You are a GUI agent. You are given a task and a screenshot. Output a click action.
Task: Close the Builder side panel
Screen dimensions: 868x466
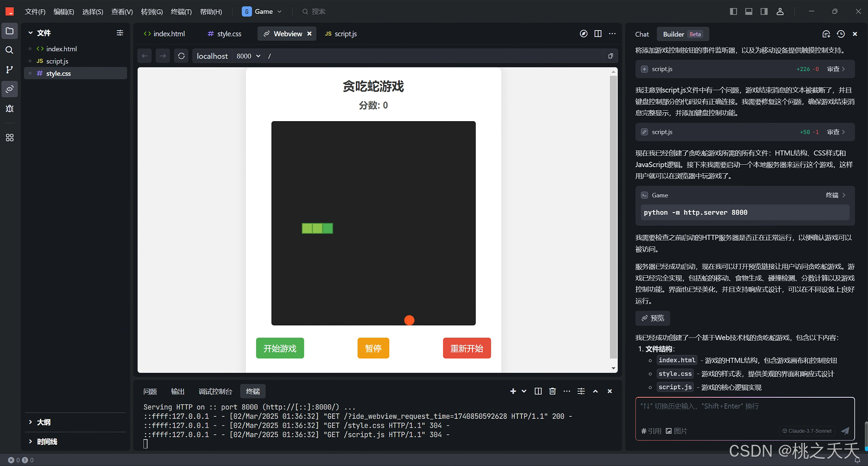(855, 34)
